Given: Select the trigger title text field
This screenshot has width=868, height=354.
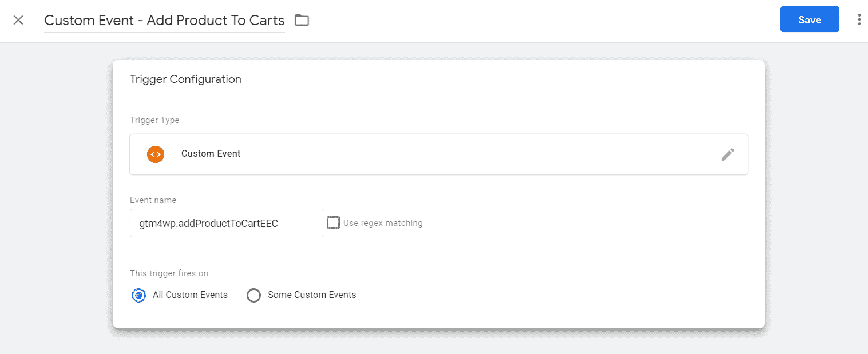Looking at the screenshot, I should 164,20.
